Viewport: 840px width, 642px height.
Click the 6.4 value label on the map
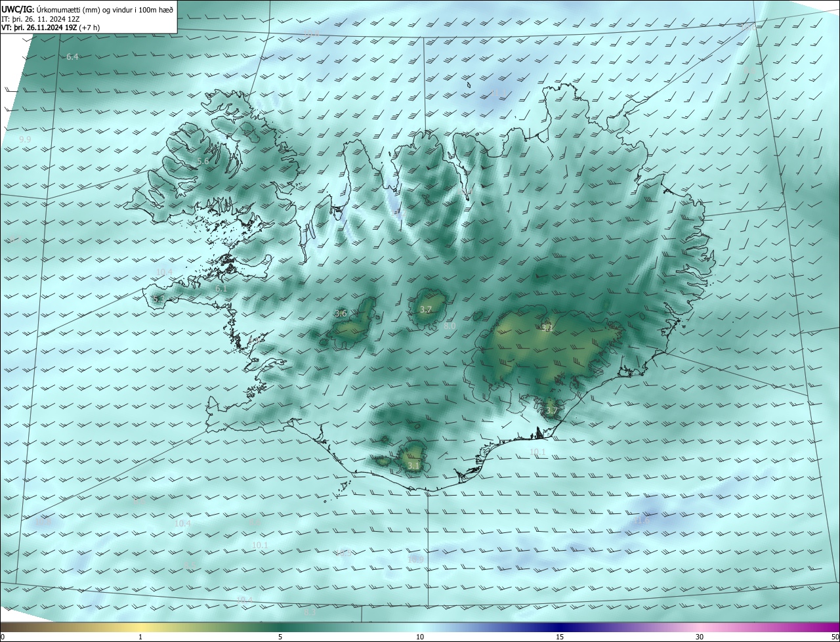tap(72, 57)
